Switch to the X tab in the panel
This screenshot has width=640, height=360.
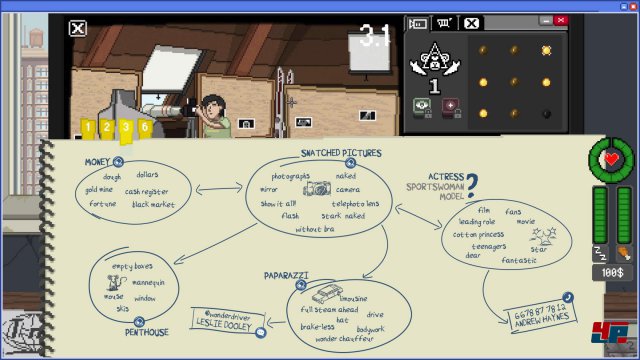[471, 23]
